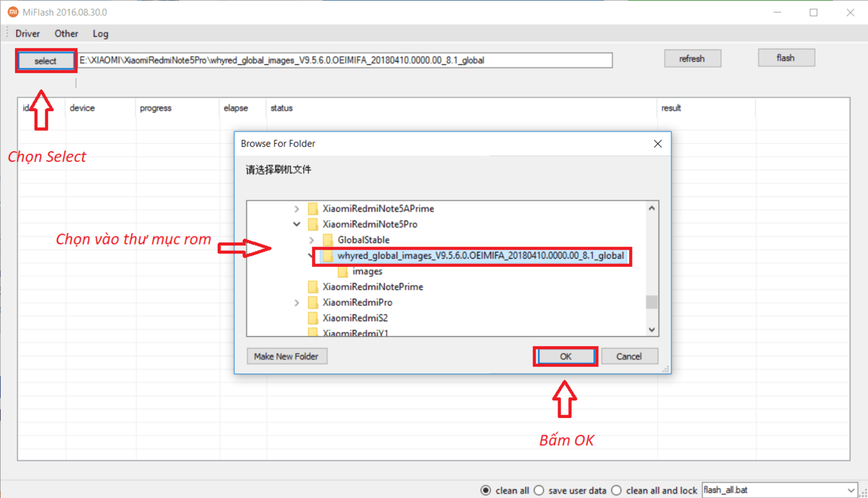This screenshot has width=868, height=498.
Task: Collapse the XiaomiRedmiNote5Pro folder
Action: [x=296, y=224]
